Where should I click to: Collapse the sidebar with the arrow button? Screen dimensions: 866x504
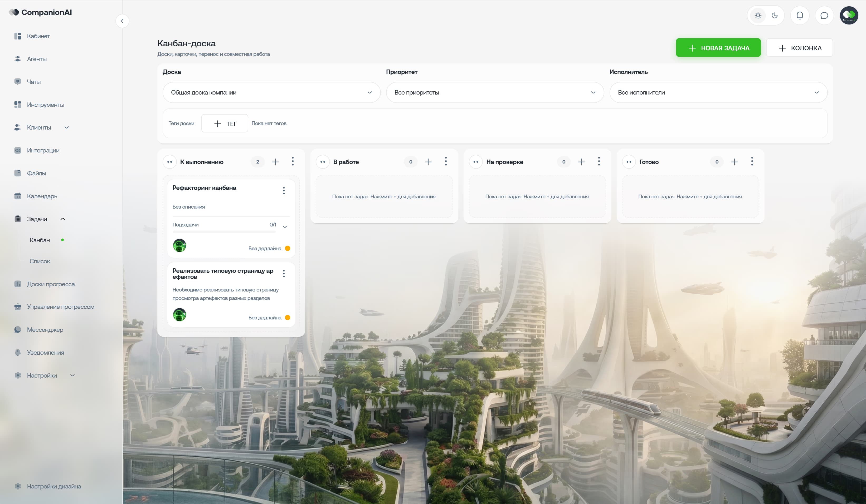(122, 21)
